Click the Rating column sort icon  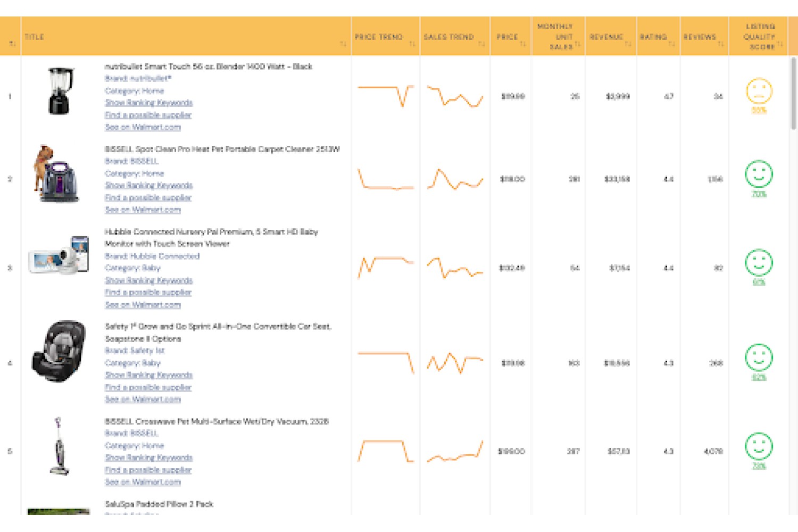[x=671, y=44]
